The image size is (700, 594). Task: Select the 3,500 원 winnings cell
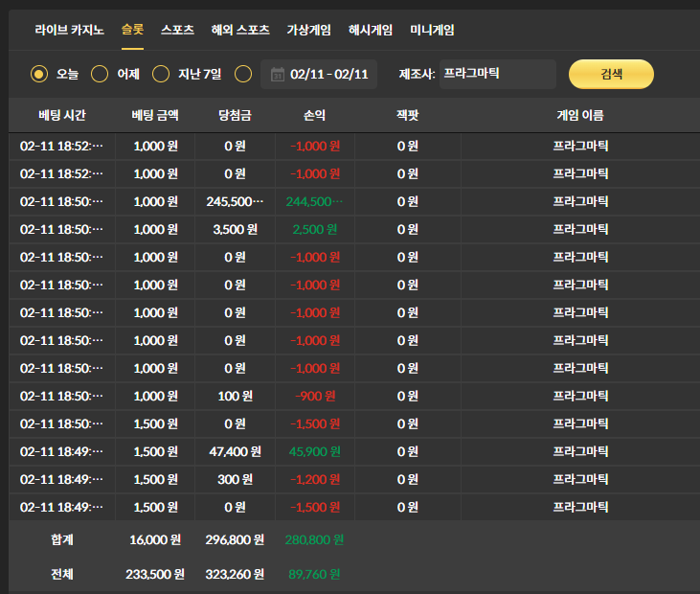236,230
